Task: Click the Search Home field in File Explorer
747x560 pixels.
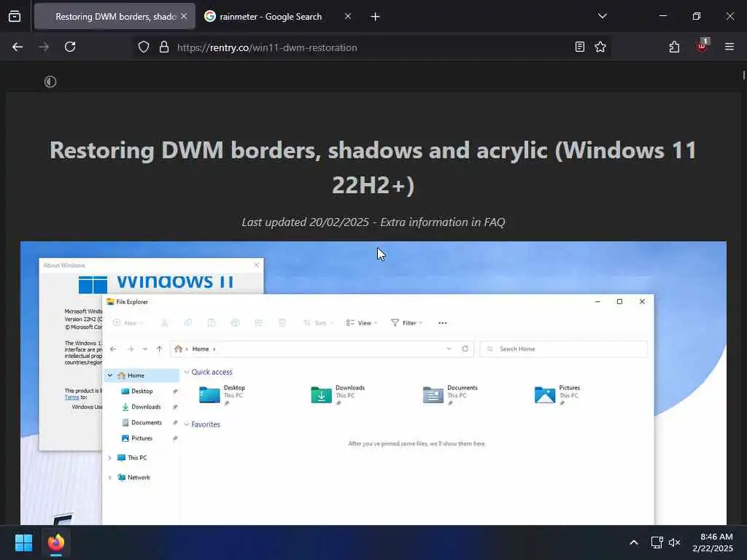Action: point(564,349)
